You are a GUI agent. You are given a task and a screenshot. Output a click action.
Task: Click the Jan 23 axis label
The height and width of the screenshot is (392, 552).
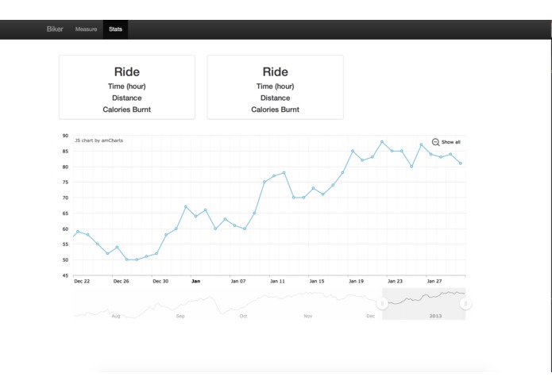(x=395, y=281)
